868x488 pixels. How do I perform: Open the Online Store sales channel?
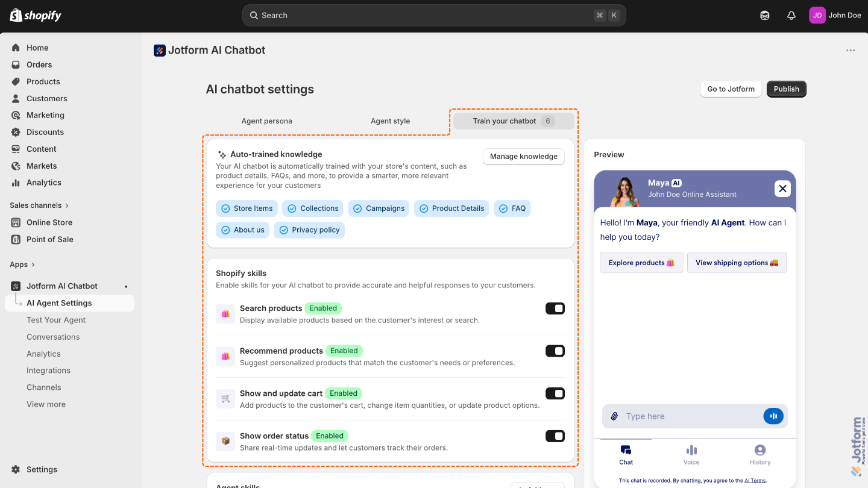49,222
